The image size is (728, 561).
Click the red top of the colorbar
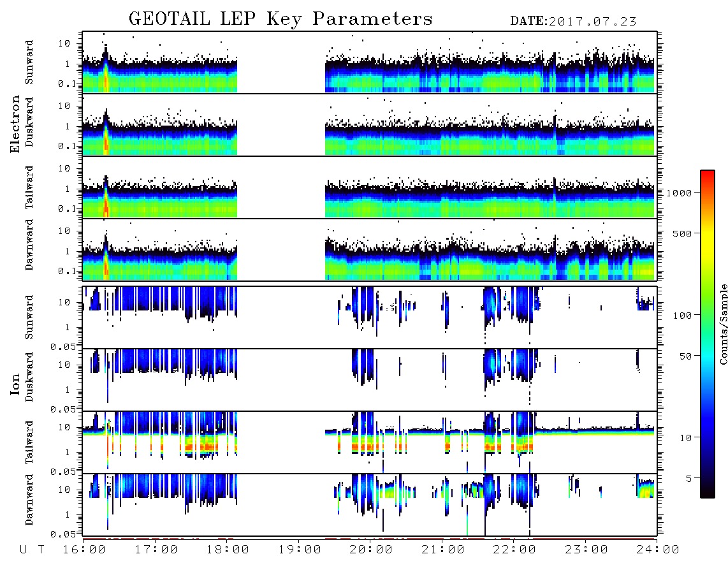[x=708, y=175]
